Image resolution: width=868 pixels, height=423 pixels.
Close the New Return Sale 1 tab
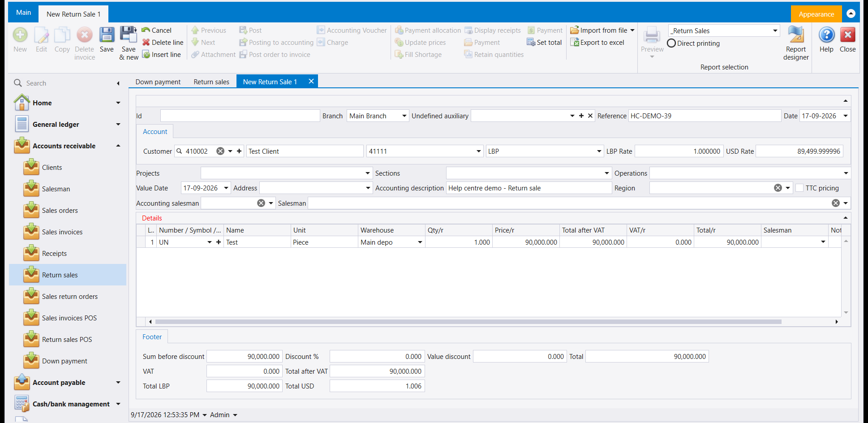click(x=311, y=82)
